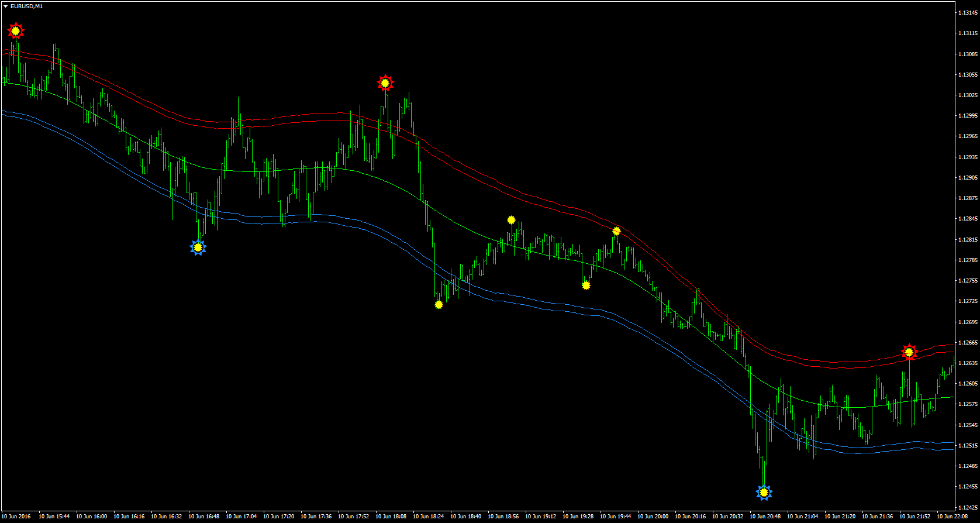Click price level 1.13085 on the scale

point(968,54)
